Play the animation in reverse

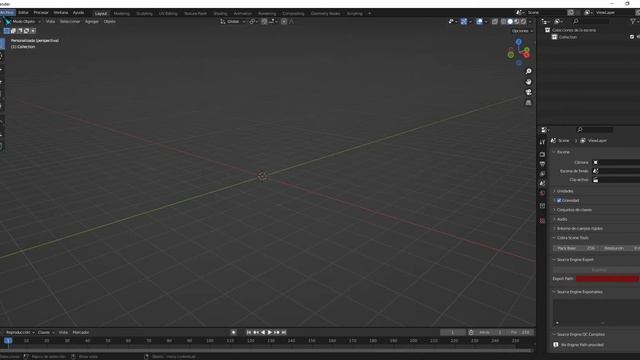pos(263,333)
